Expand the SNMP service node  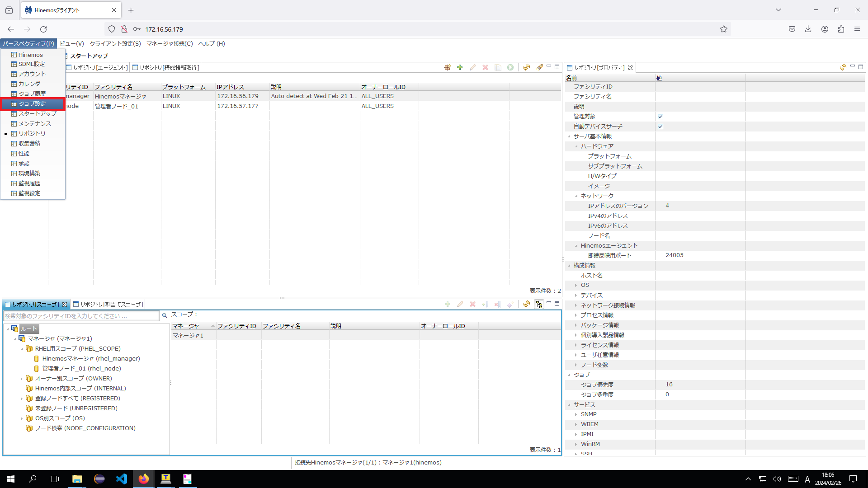[576, 414]
